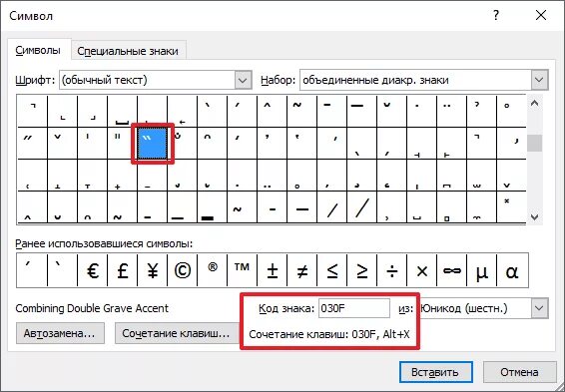Click the Код знака input field
This screenshot has width=565, height=392.
(353, 308)
